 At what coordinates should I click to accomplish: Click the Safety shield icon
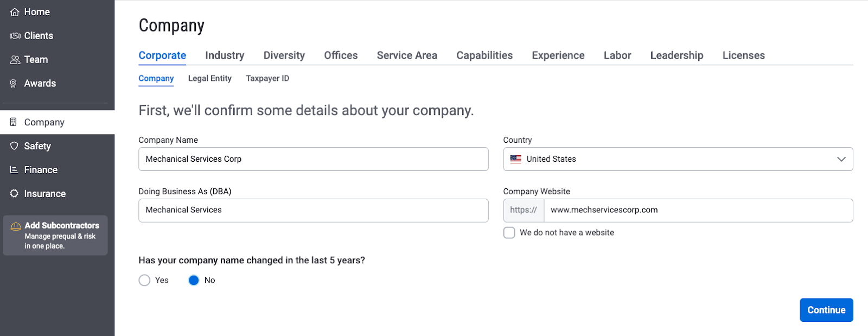click(14, 146)
